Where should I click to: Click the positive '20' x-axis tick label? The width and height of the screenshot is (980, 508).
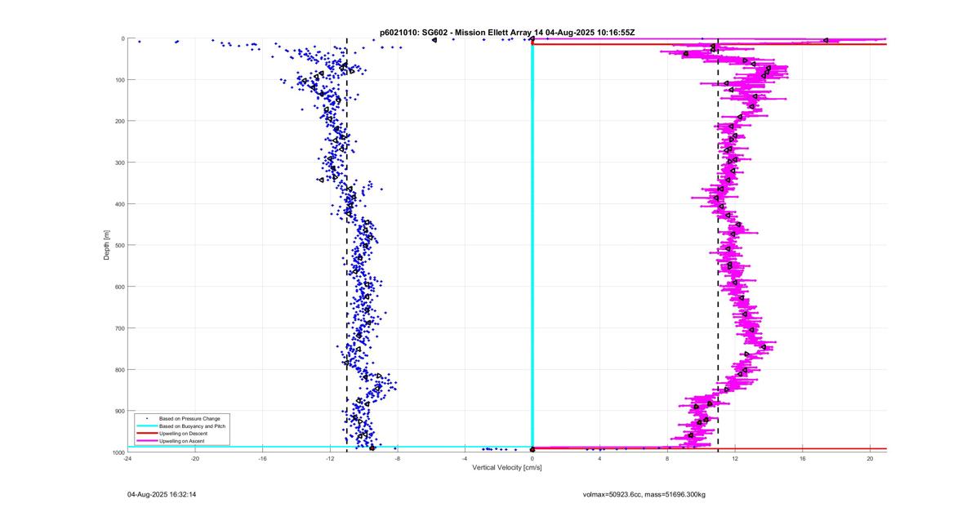870,458
